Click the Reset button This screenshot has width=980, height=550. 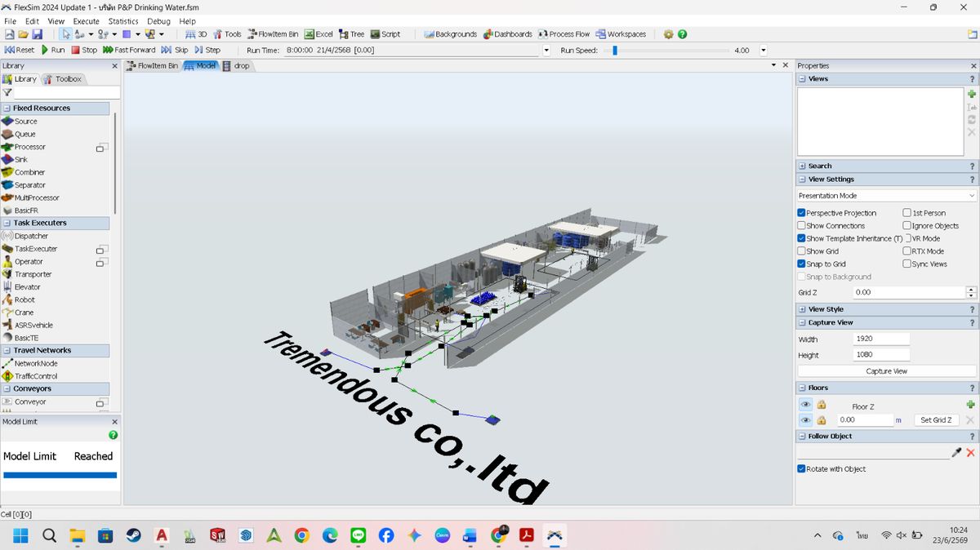pos(20,50)
